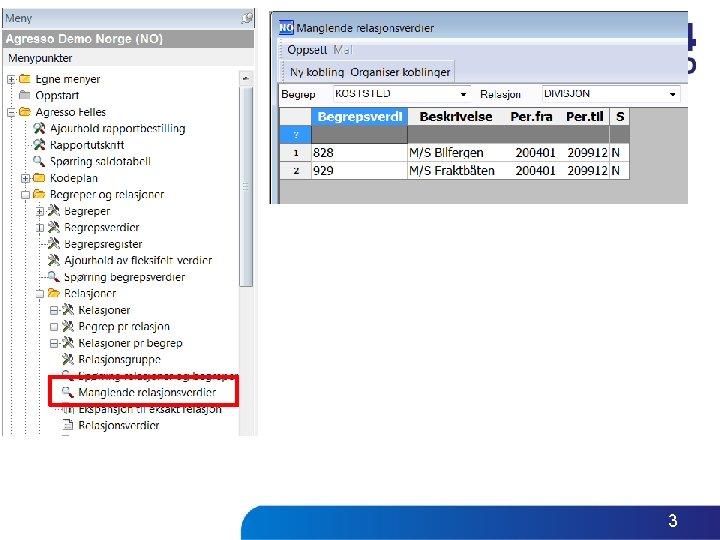Click the Agresso Felles open folder icon
This screenshot has height=540, width=720.
click(x=25, y=112)
